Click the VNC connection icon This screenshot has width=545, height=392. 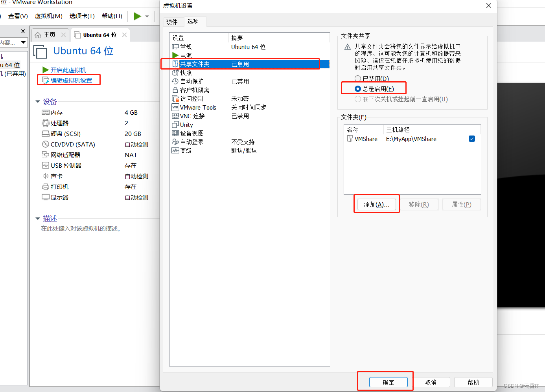click(175, 116)
